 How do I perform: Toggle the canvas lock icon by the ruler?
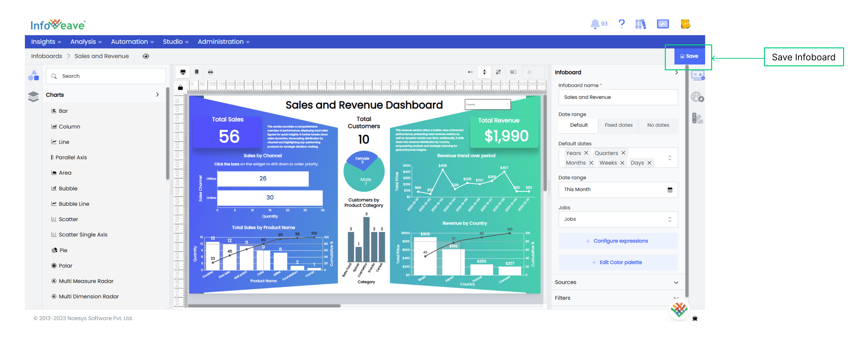(180, 87)
